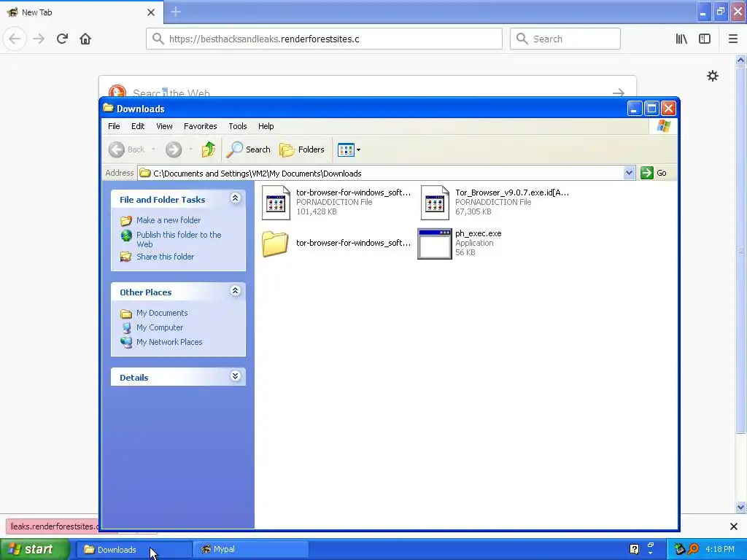Click Publish this folder to the Web
Screen dimensions: 747x560
(x=179, y=239)
